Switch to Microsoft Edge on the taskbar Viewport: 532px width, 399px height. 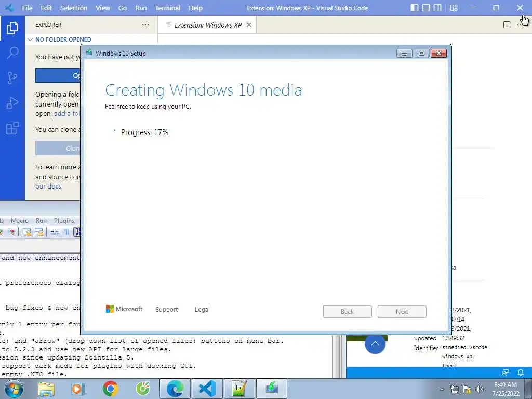(175, 389)
